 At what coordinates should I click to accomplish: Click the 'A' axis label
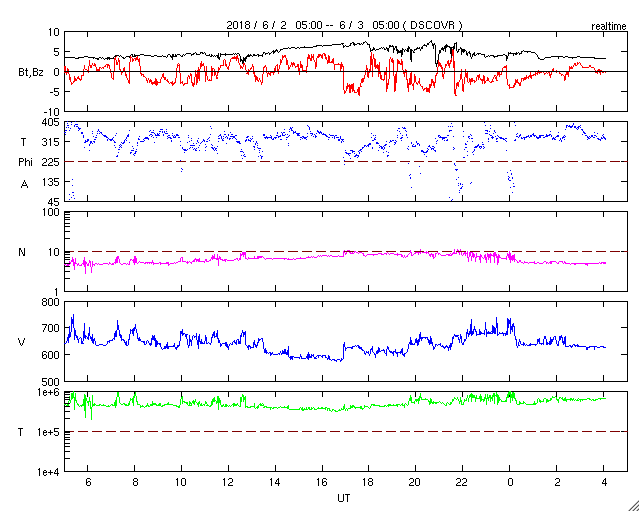[24, 185]
